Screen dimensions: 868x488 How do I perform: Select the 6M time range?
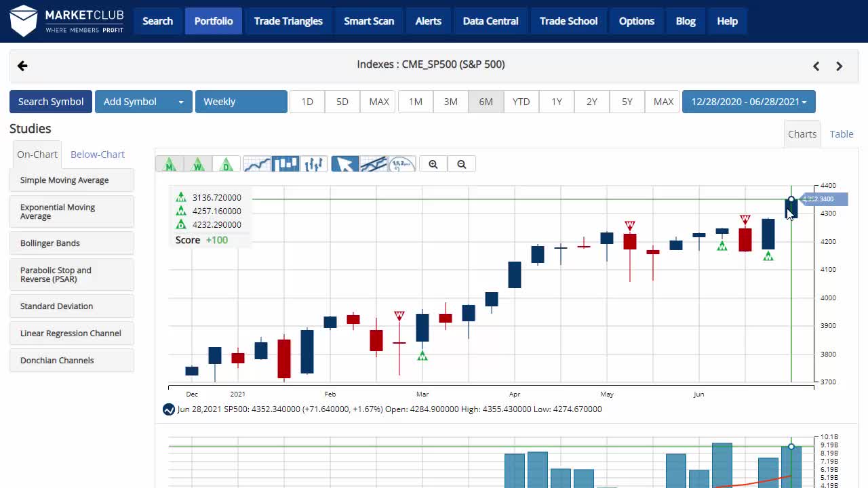pyautogui.click(x=486, y=102)
